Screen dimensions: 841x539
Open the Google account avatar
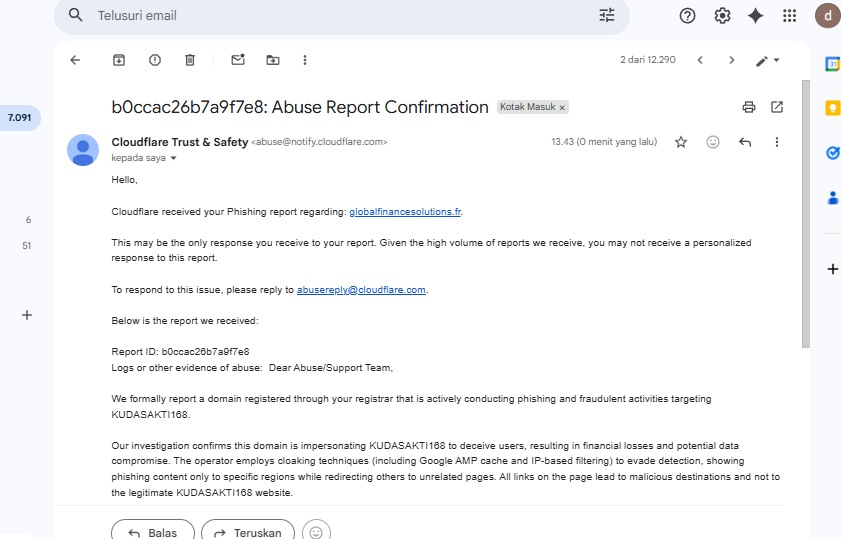coord(828,16)
